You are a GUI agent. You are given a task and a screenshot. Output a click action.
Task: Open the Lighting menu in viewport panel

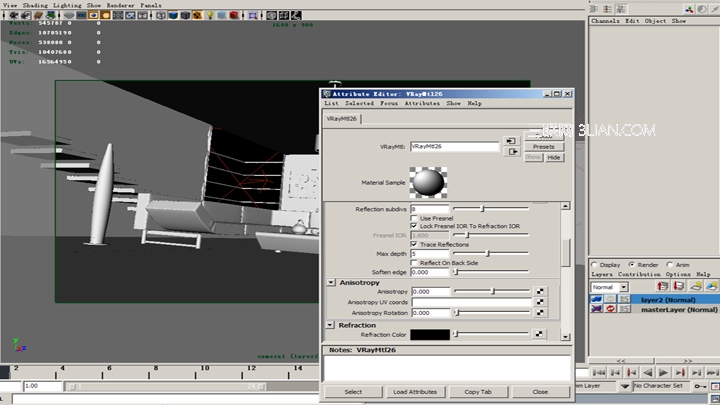[68, 5]
